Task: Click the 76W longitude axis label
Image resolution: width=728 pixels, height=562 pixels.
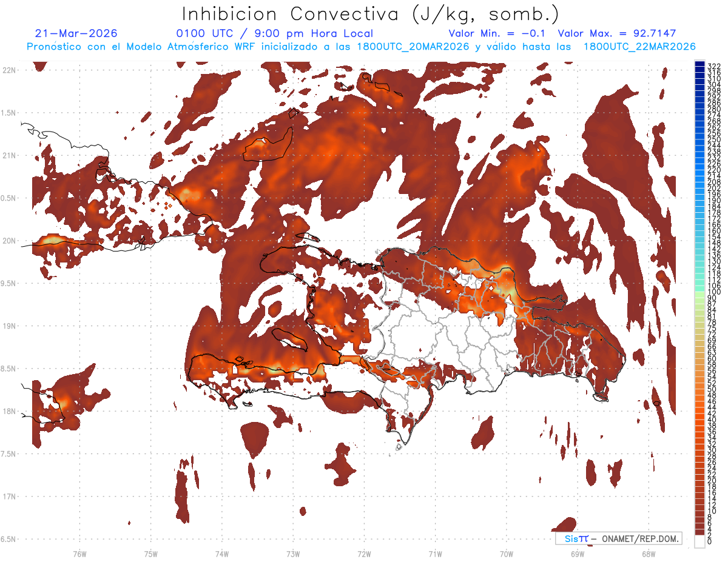Action: 79,554
